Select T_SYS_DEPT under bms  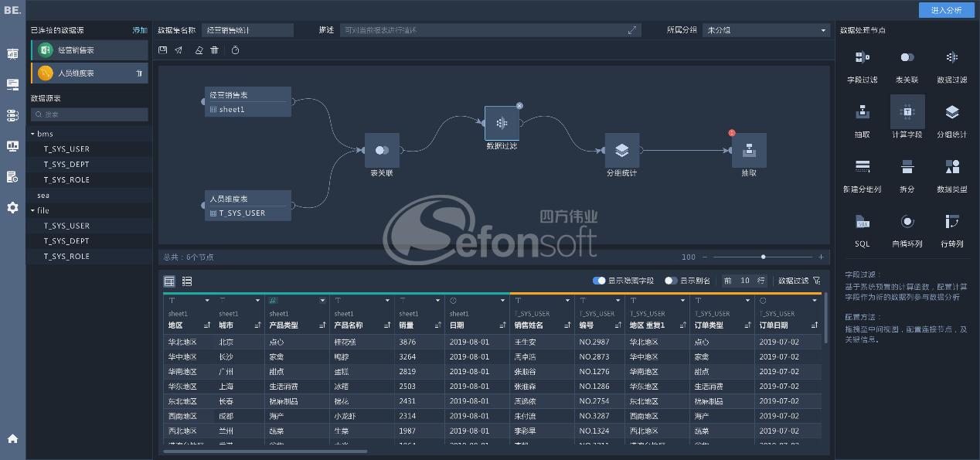[66, 164]
